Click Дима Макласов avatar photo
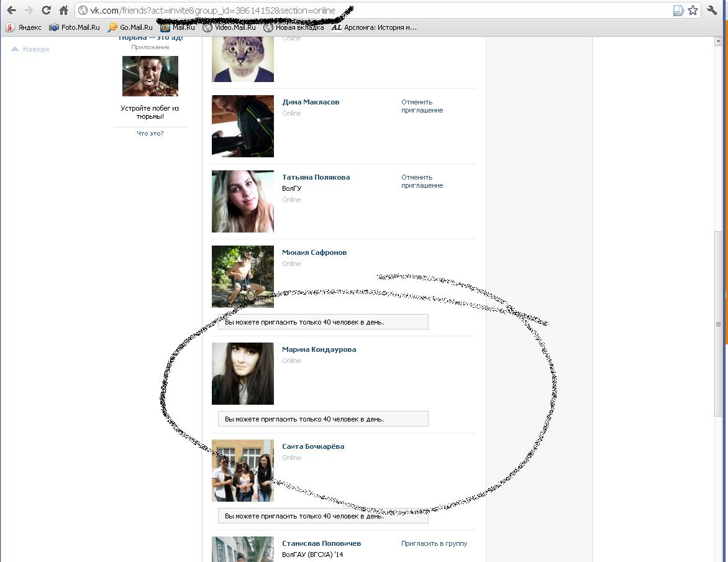Viewport: 728px width, 562px height. (x=243, y=126)
